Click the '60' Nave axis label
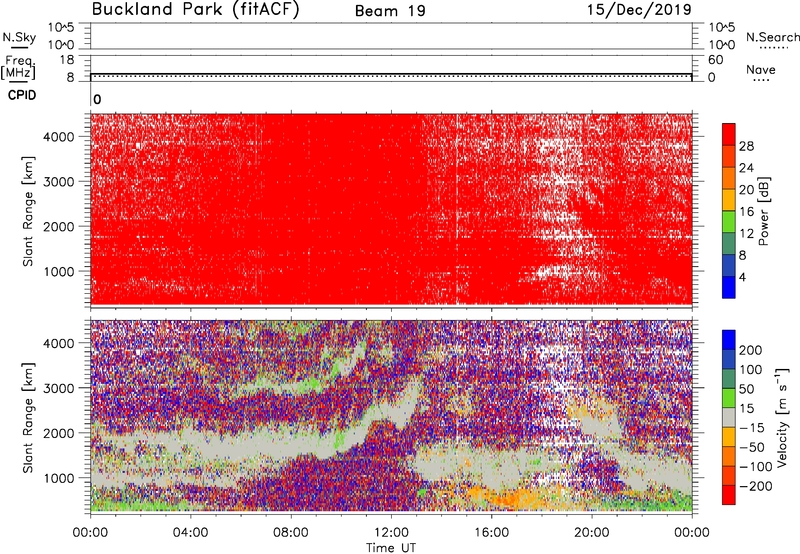Screen dimensions: 800x554 point(716,60)
